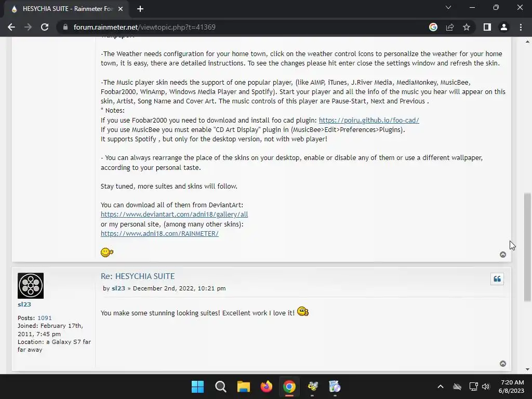Screen dimensions: 532x399
Task: Click the thumbs-up smiley in sl23's reply
Action: click(x=303, y=312)
